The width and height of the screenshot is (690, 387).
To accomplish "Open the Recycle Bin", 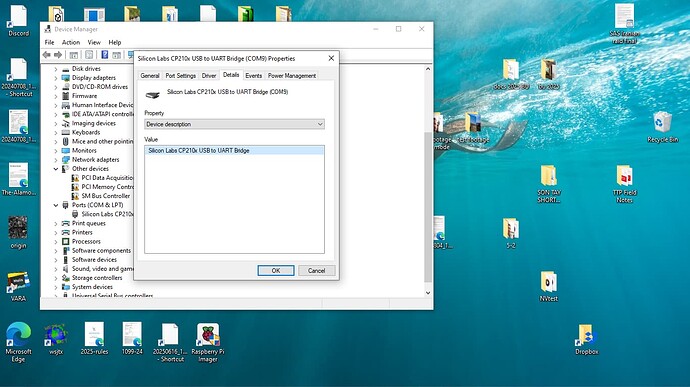I will (x=662, y=127).
